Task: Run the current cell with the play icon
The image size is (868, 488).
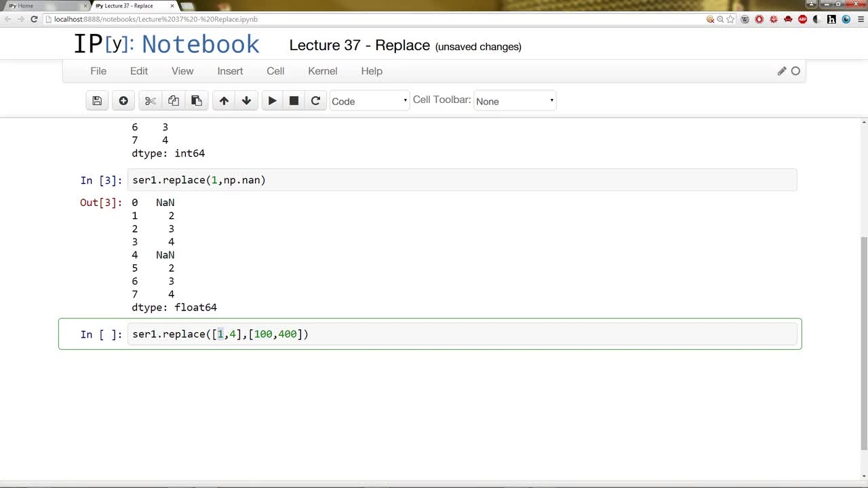Action: (x=272, y=101)
